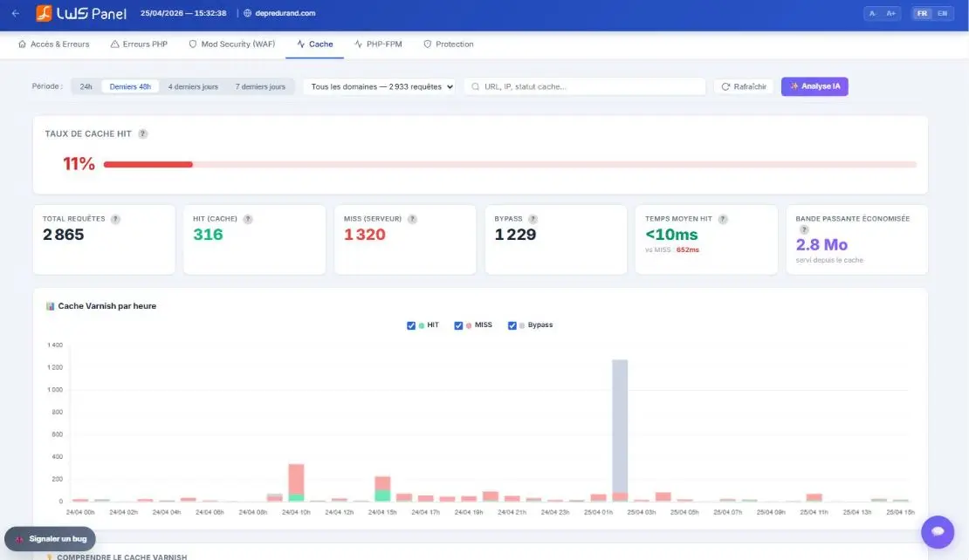Open the Accès & Erreurs tab
Viewport: 969px width, 560px height.
[54, 44]
